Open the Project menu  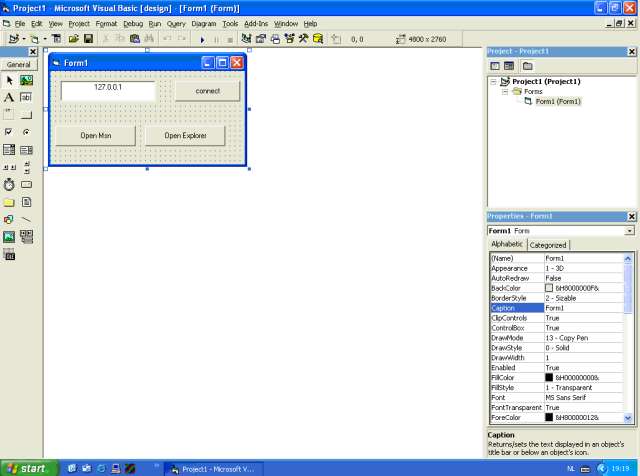(x=79, y=24)
